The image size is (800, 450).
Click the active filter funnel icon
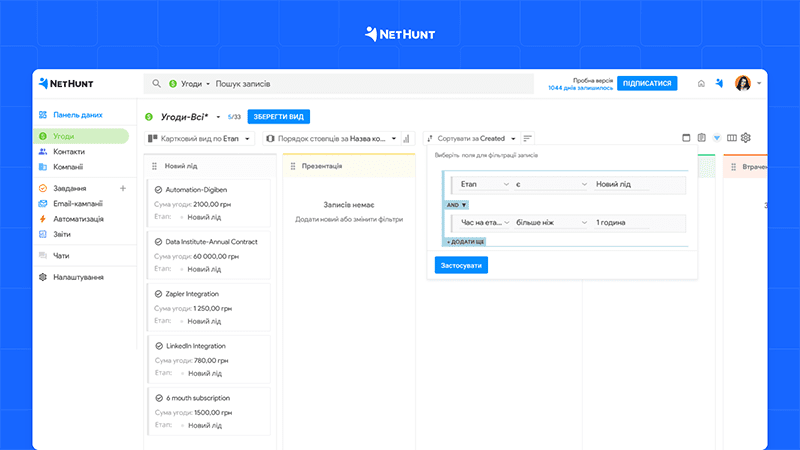[x=716, y=138]
